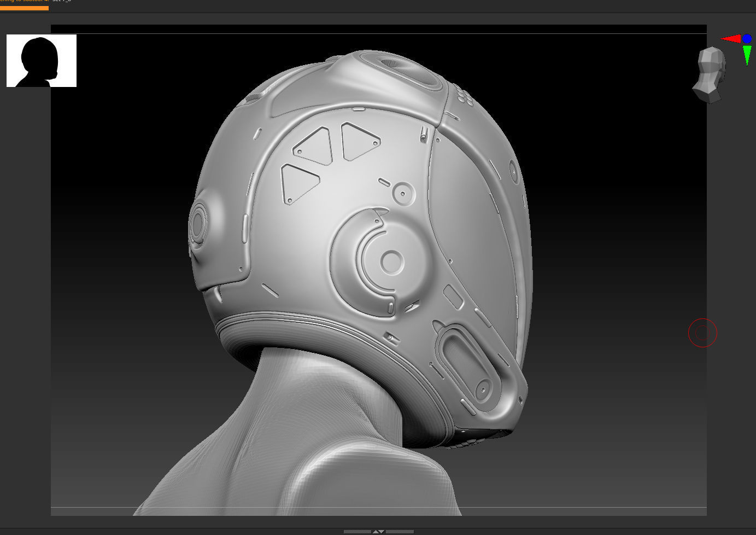Click the dark border region outside the canvas
This screenshot has width=756, height=535.
point(25,274)
